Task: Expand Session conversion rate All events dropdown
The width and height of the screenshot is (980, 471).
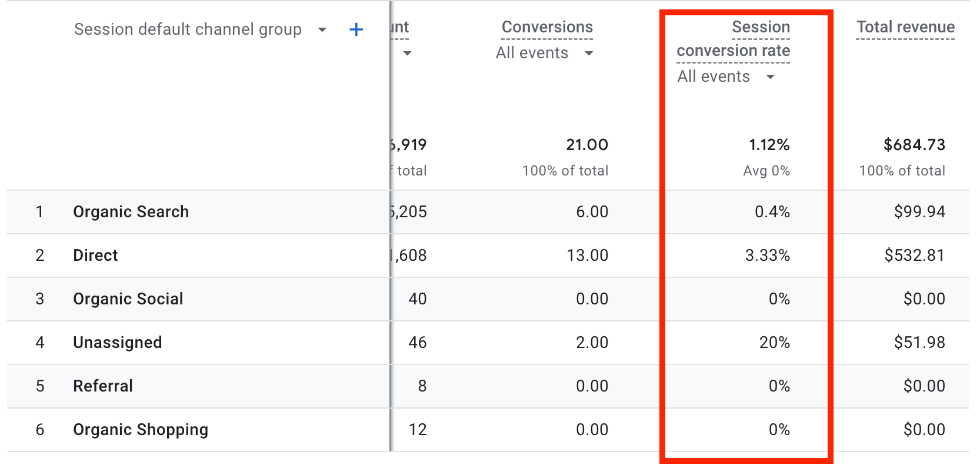Action: click(770, 77)
